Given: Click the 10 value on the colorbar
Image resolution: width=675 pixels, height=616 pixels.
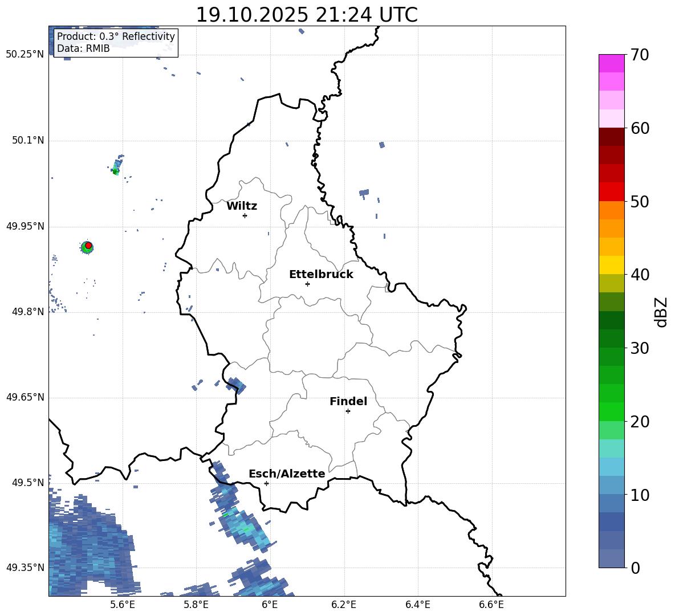Looking at the screenshot, I should (x=640, y=495).
